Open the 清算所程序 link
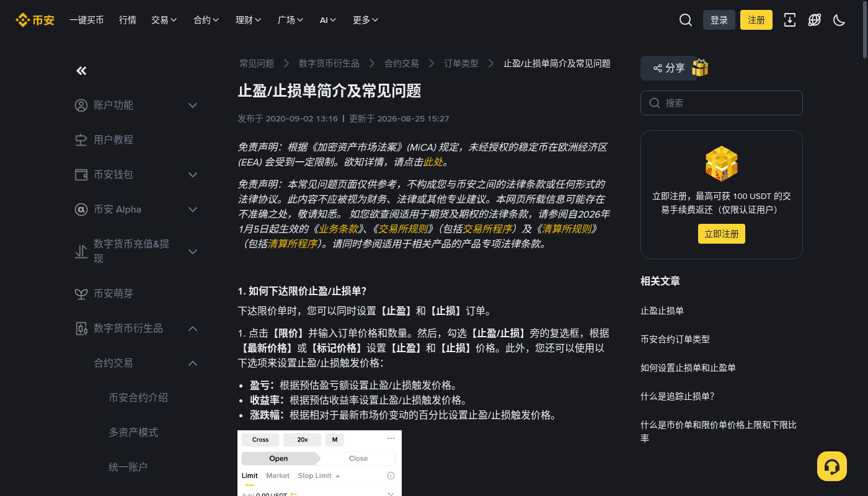This screenshot has width=868, height=496. [x=293, y=244]
